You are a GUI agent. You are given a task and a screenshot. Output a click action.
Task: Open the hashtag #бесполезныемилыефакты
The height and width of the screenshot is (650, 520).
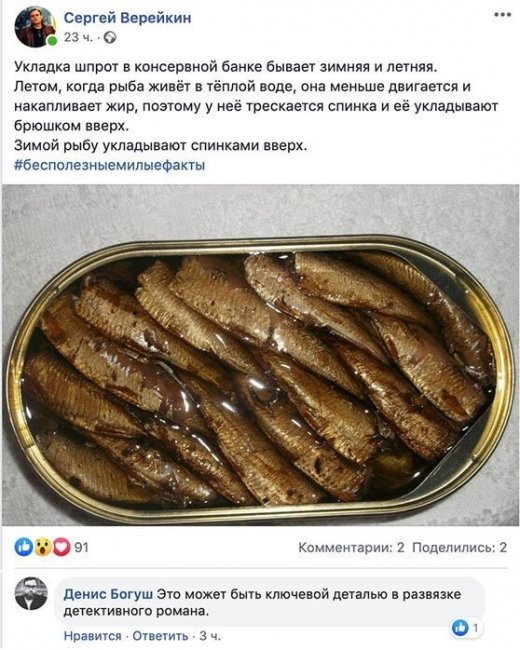click(x=110, y=165)
